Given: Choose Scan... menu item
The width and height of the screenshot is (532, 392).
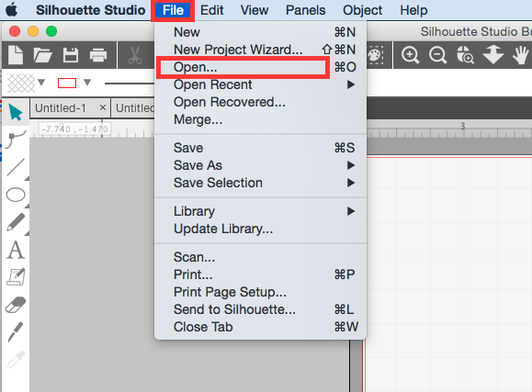Looking at the screenshot, I should tap(260, 257).
